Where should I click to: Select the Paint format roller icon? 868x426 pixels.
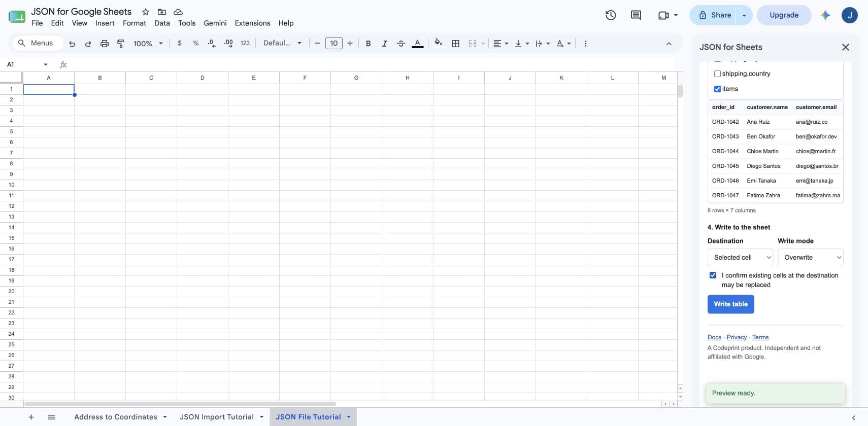pos(120,44)
